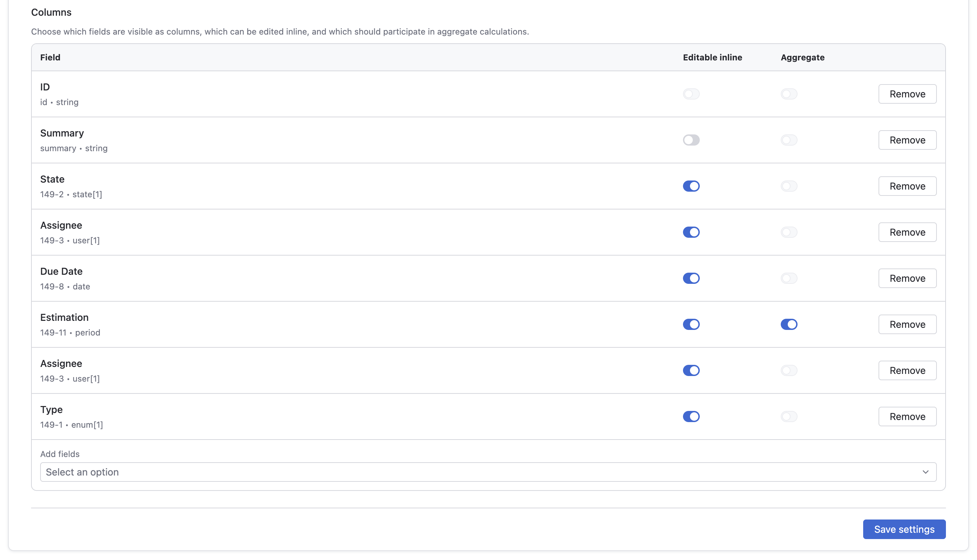
Task: Enable Aggregate for the Type field
Action: (x=789, y=416)
